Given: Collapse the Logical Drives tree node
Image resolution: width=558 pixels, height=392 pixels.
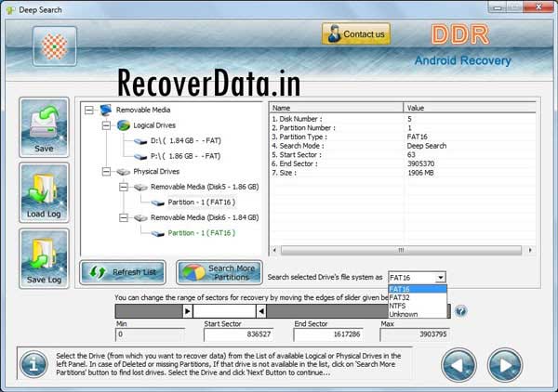Looking at the screenshot, I should 107,124.
